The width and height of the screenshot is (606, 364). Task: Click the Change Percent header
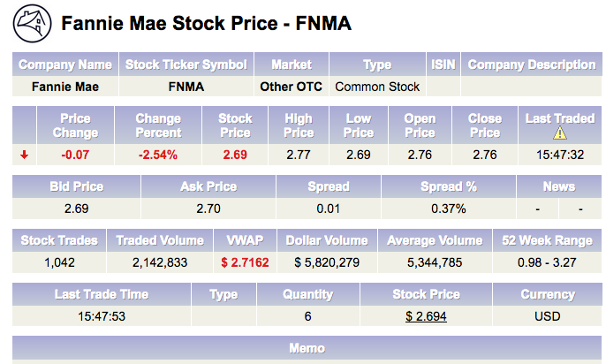(158, 125)
